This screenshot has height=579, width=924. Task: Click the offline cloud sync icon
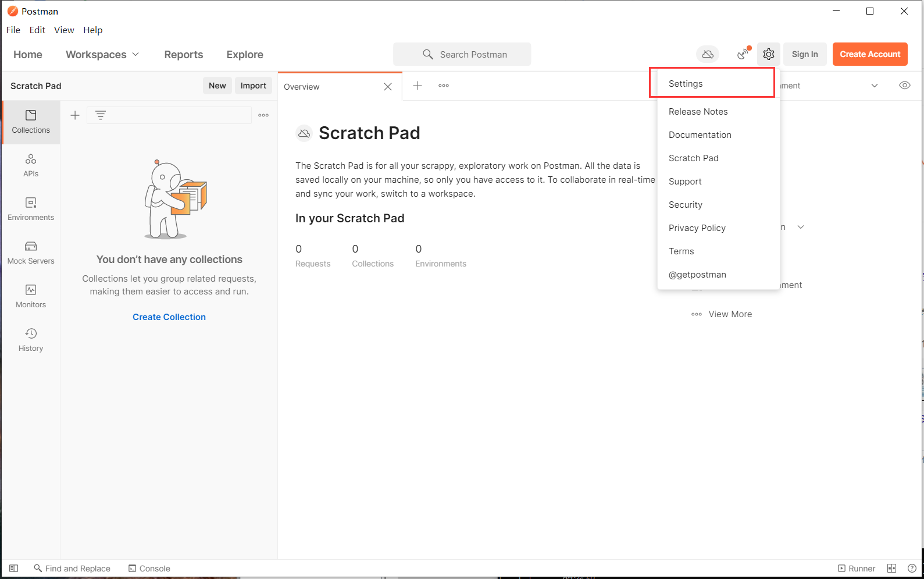click(708, 54)
